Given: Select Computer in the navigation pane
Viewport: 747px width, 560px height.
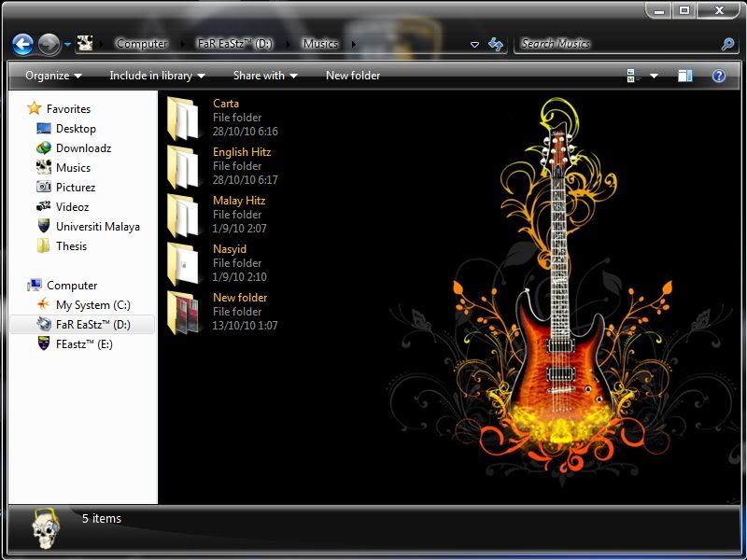Looking at the screenshot, I should pyautogui.click(x=72, y=286).
